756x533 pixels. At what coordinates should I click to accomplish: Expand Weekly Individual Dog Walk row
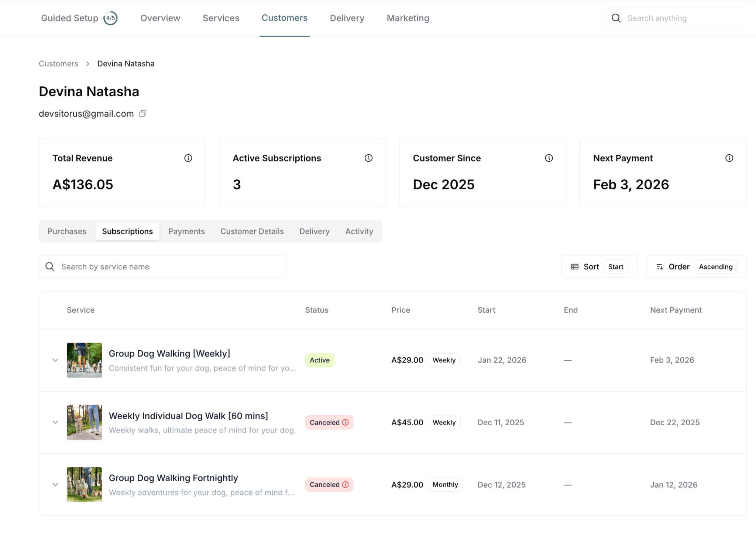coord(55,422)
